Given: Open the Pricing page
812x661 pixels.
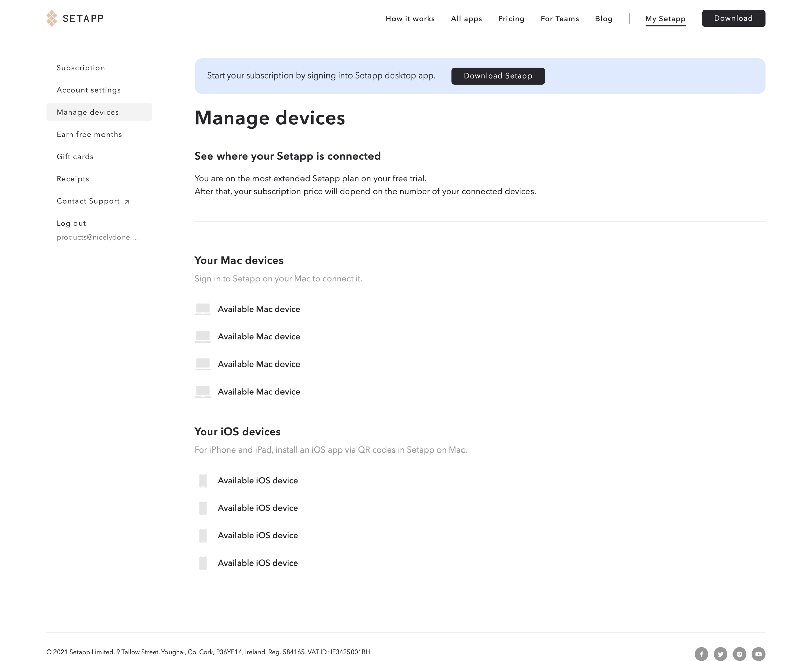Looking at the screenshot, I should pos(511,19).
